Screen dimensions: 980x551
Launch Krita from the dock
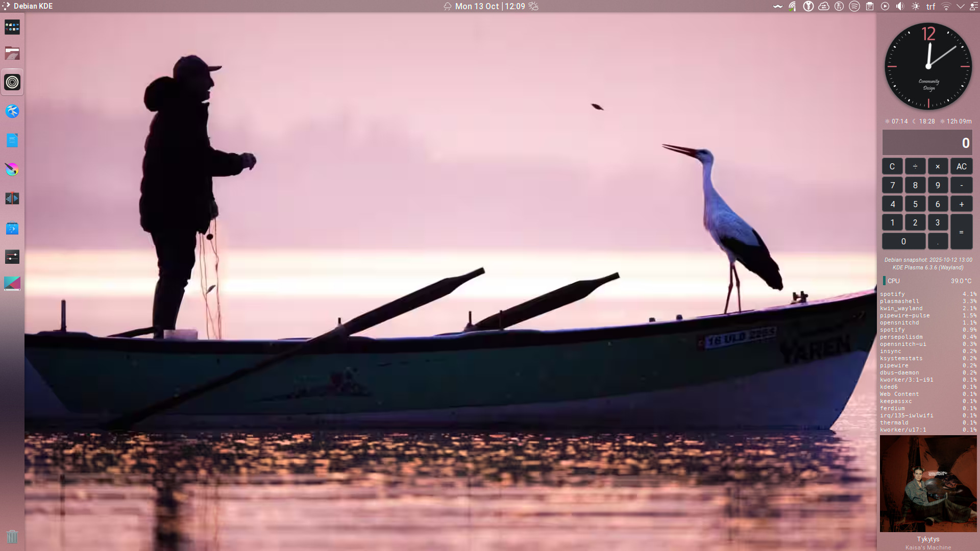[12, 169]
